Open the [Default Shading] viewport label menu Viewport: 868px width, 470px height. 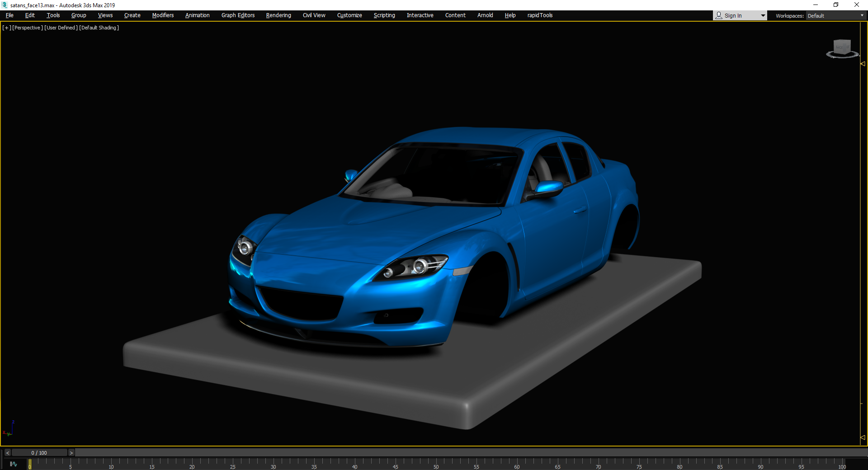(99, 28)
